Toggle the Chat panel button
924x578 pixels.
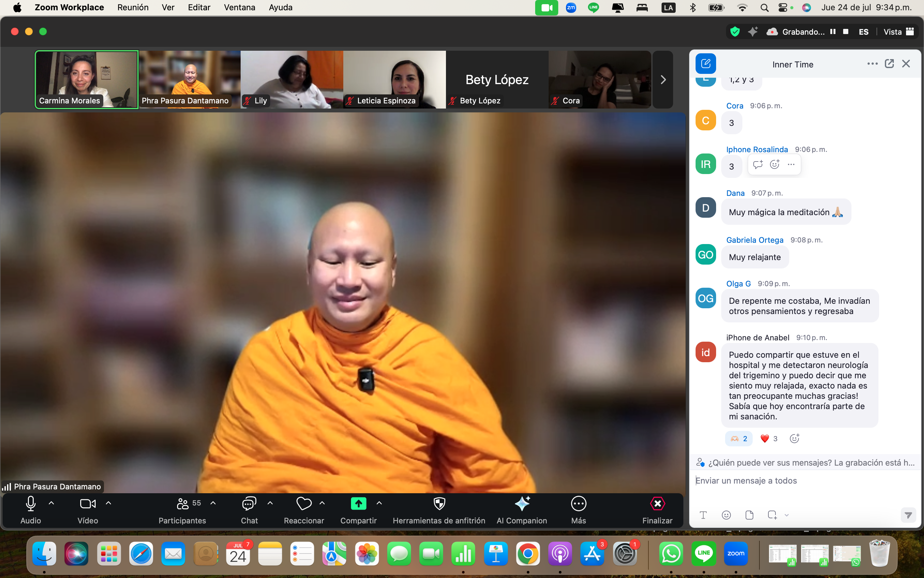pos(249,510)
